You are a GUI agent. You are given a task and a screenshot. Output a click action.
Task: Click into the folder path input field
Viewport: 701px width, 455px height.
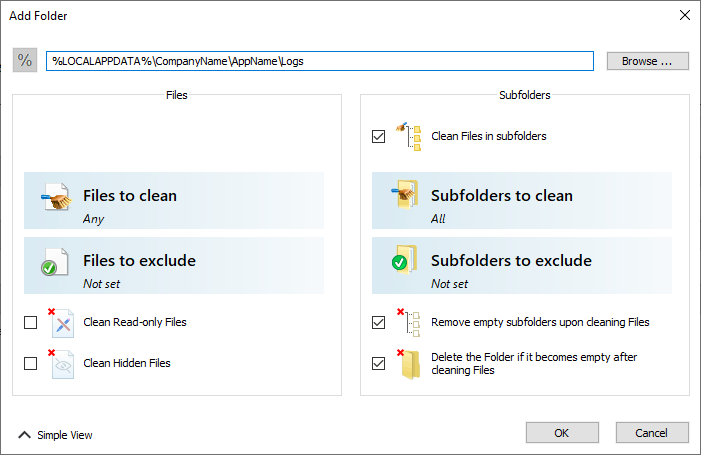(x=320, y=61)
